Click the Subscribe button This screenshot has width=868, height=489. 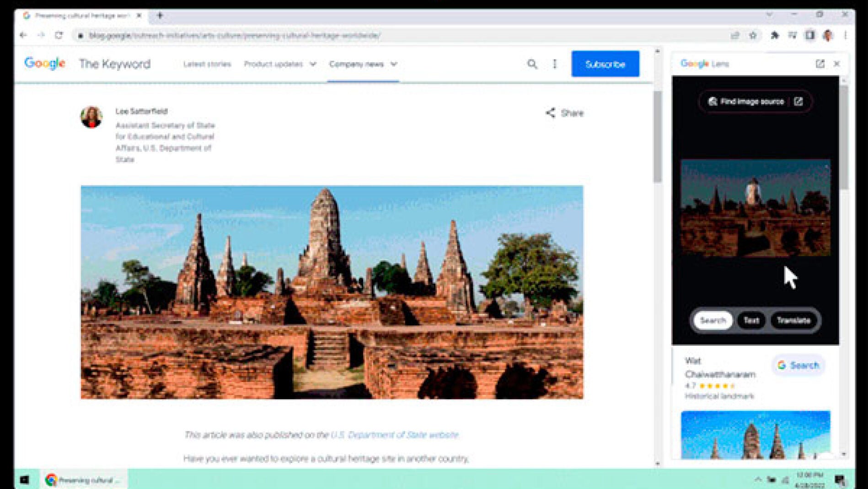tap(605, 64)
